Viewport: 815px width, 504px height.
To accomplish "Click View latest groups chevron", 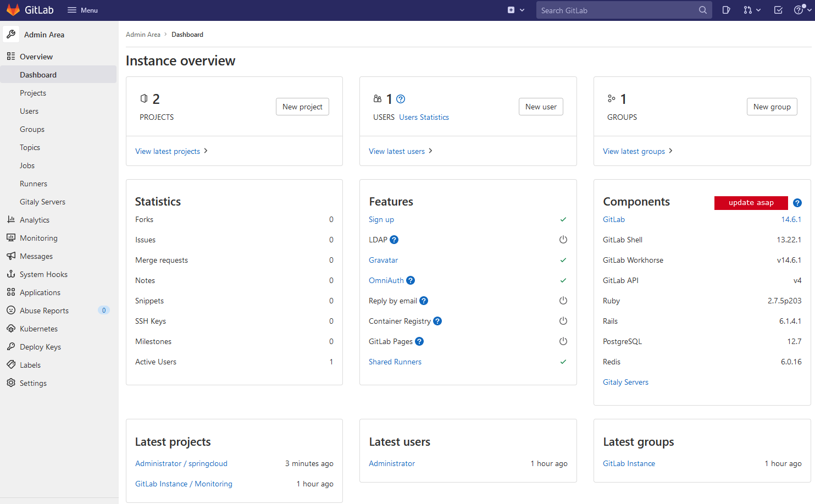I will pos(670,151).
